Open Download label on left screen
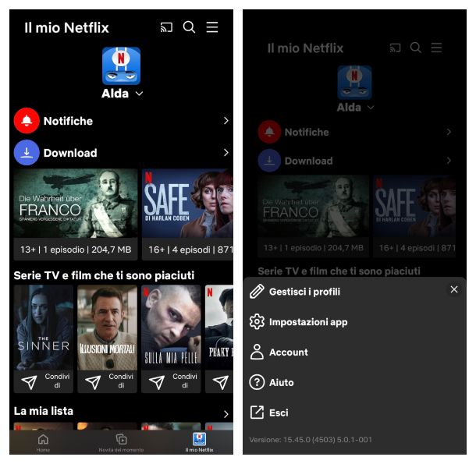 [70, 153]
